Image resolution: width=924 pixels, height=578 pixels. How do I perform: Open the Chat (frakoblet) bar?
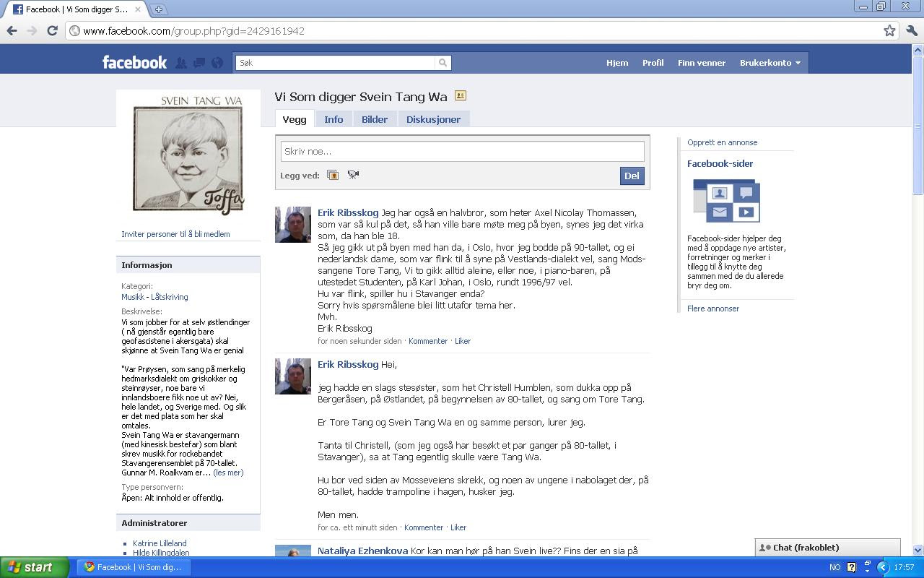point(828,548)
